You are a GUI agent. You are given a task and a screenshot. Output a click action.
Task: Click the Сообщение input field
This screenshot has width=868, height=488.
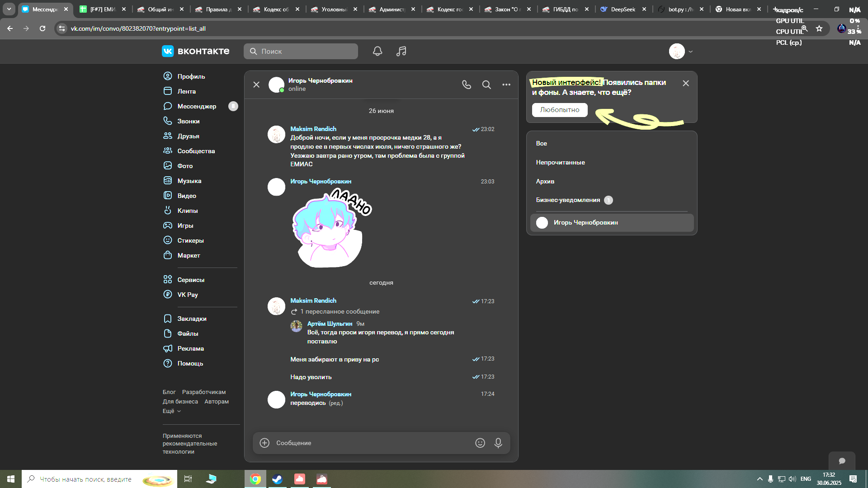(373, 443)
